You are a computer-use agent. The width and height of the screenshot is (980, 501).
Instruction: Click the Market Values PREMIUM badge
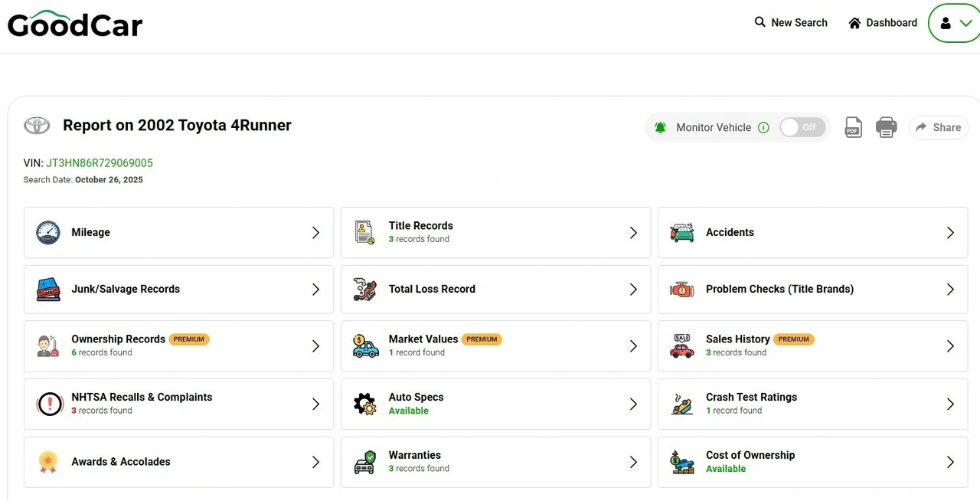[482, 339]
